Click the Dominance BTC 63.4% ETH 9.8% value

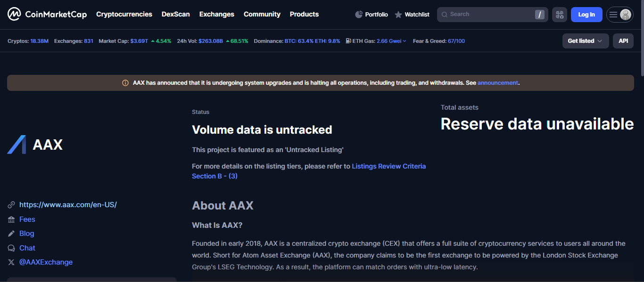(312, 41)
